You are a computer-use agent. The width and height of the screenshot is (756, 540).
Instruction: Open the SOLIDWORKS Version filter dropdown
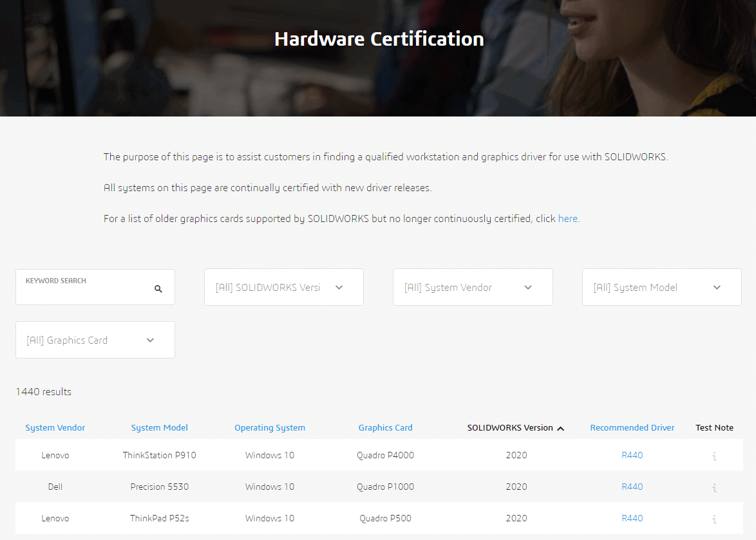tap(283, 287)
